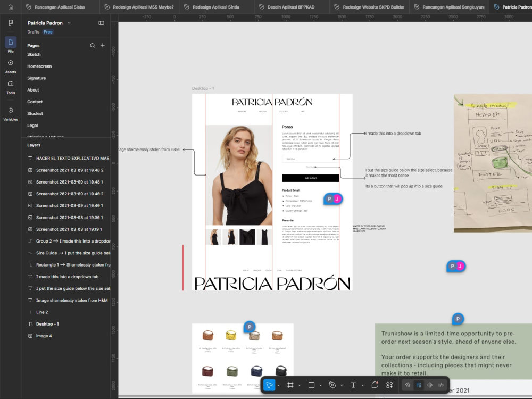
Task: Click the size select dropdown in design
Action: coord(311,159)
